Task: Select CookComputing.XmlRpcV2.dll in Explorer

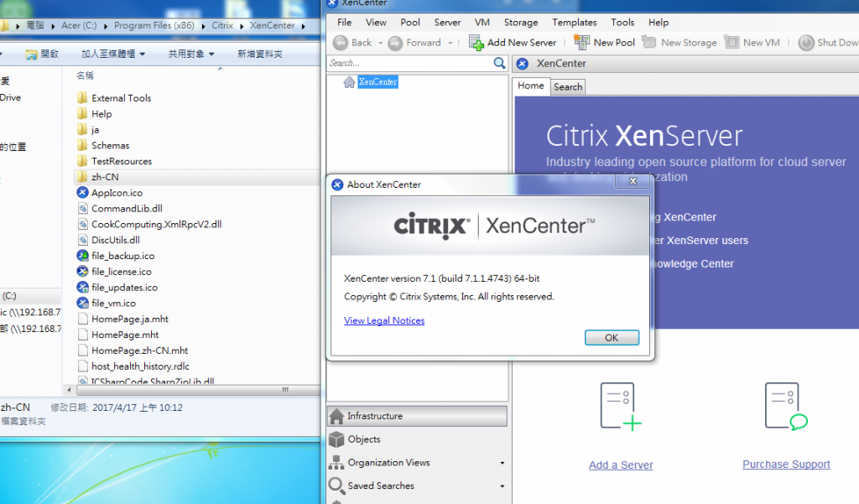Action: click(156, 225)
